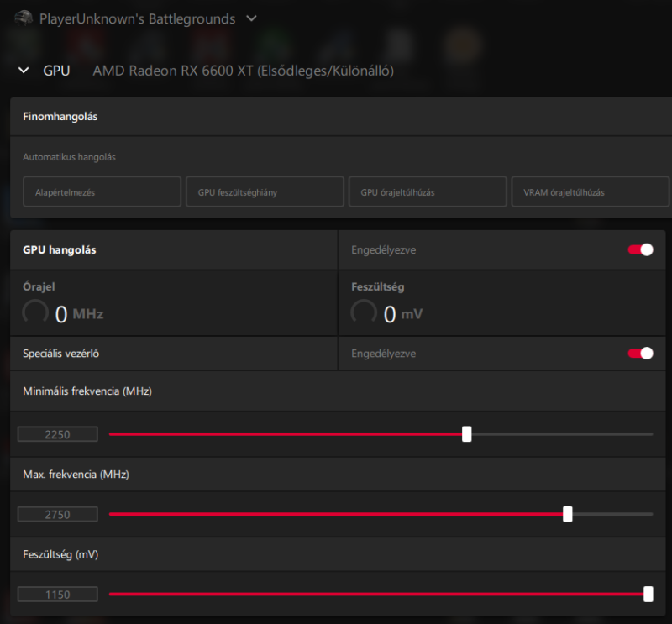Click the Max. frekvencia slider handle
This screenshot has height=624, width=672.
pyautogui.click(x=568, y=514)
